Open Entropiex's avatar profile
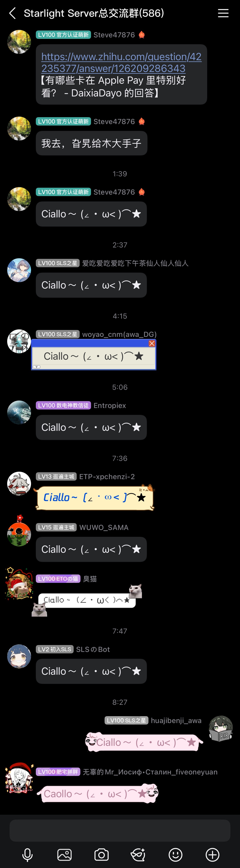Viewport: 240px width, 868px height. coord(19,412)
